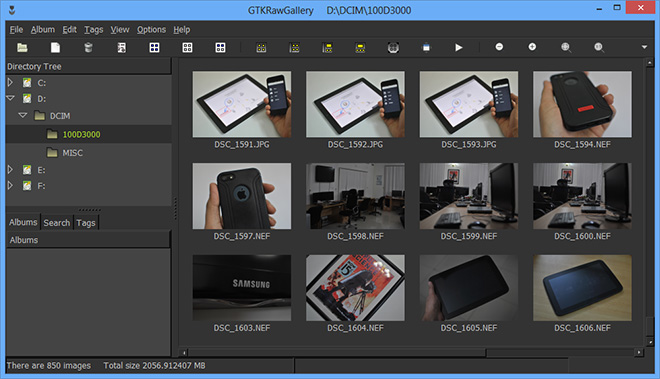
Task: Click the fullscreen film reel icon
Action: 393,48
